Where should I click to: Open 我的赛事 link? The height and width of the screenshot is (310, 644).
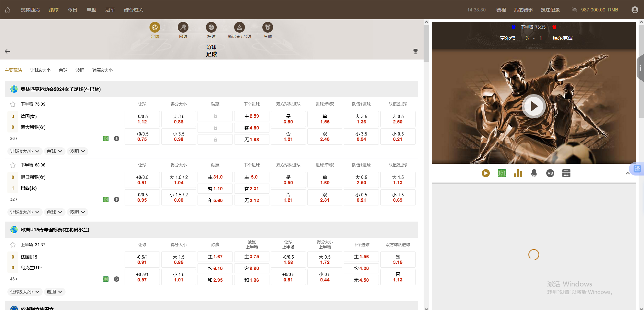523,10
